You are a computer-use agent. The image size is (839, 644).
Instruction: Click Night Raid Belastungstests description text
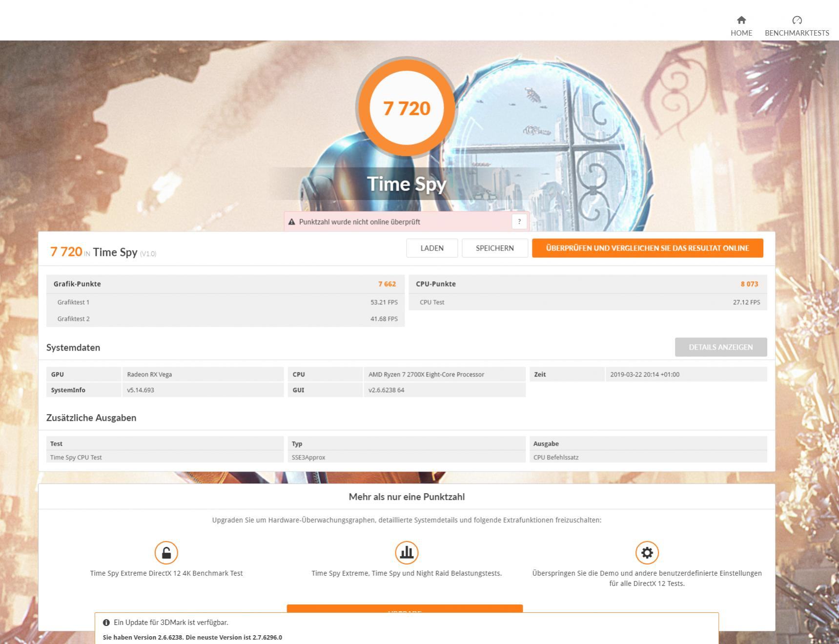click(x=407, y=573)
